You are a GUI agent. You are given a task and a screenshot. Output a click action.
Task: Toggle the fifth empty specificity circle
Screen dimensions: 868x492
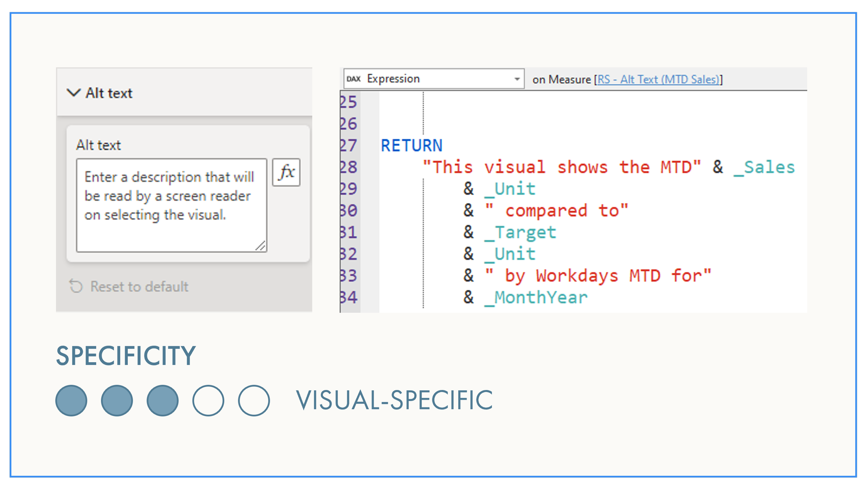[254, 400]
